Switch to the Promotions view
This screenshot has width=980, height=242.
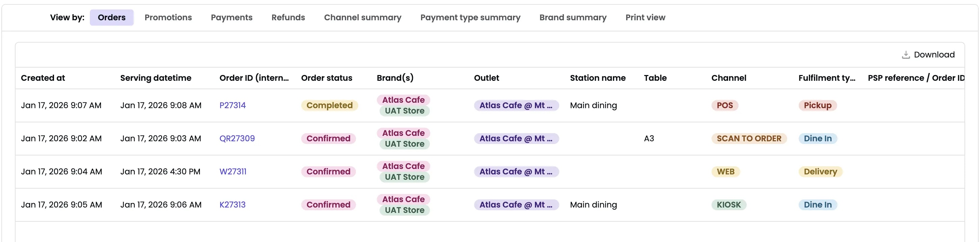(168, 17)
